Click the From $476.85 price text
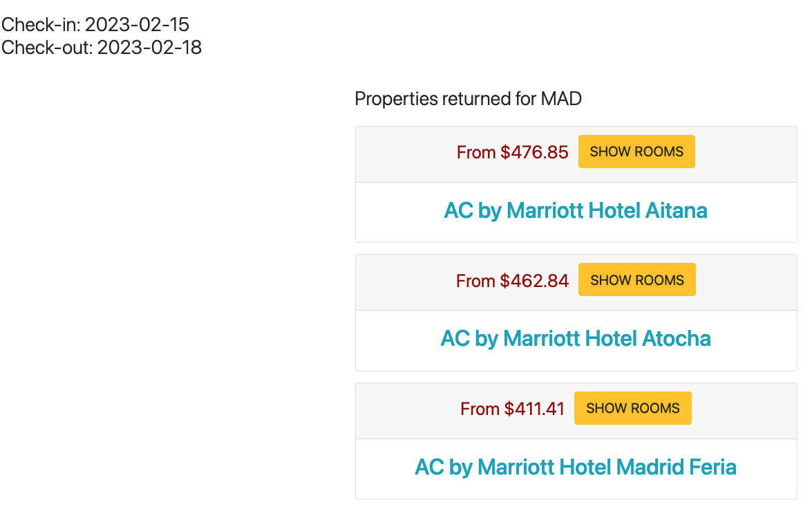812x507 pixels. point(513,152)
